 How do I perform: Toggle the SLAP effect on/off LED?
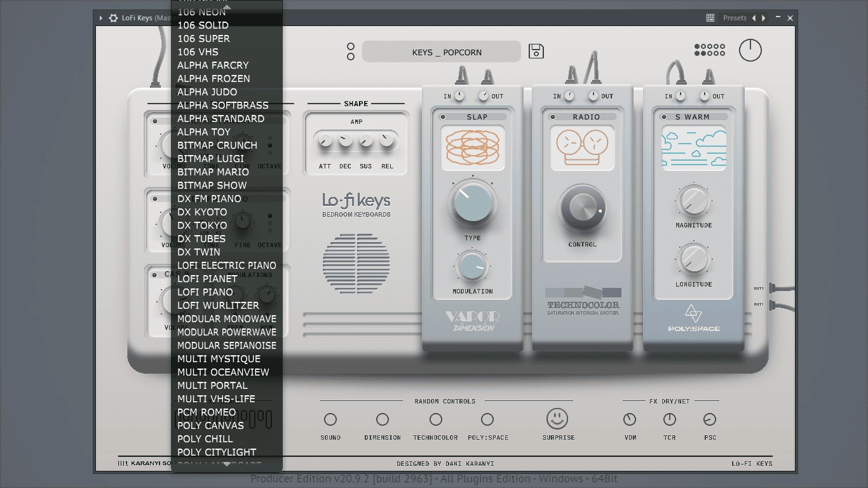point(442,117)
